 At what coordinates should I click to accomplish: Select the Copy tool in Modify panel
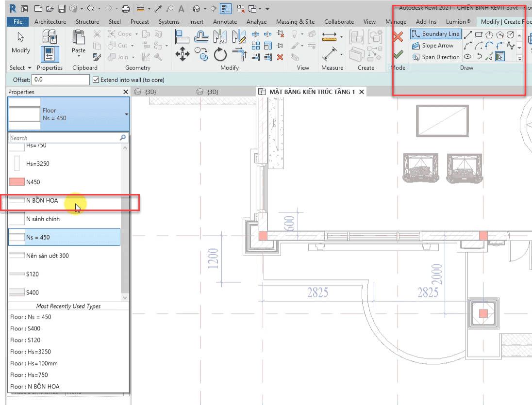(x=201, y=54)
